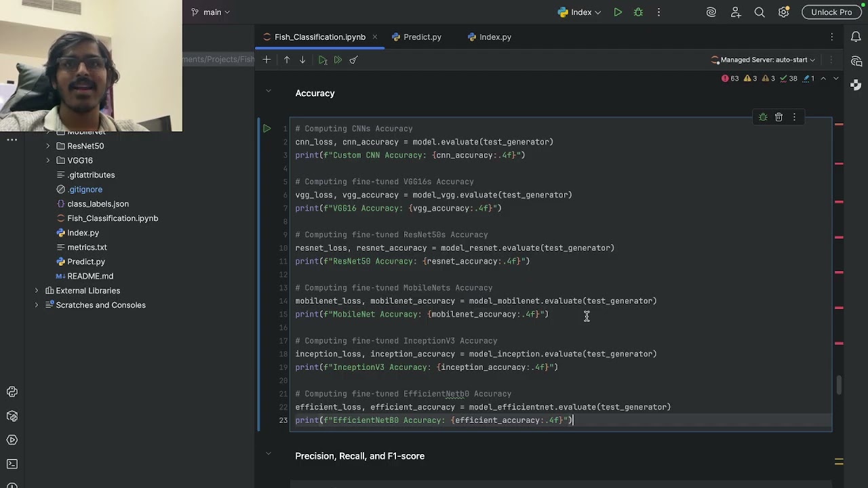Image resolution: width=868 pixels, height=488 pixels.
Task: Open IDE settings gear
Action: [783, 12]
